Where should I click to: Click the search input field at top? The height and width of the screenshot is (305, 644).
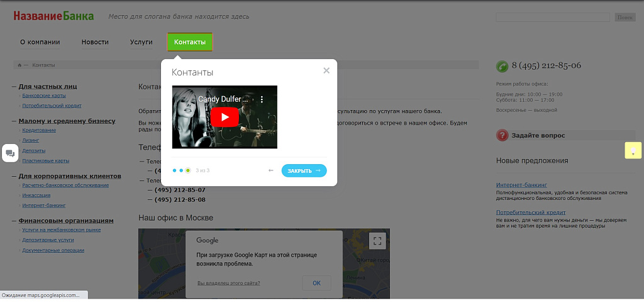click(x=553, y=18)
